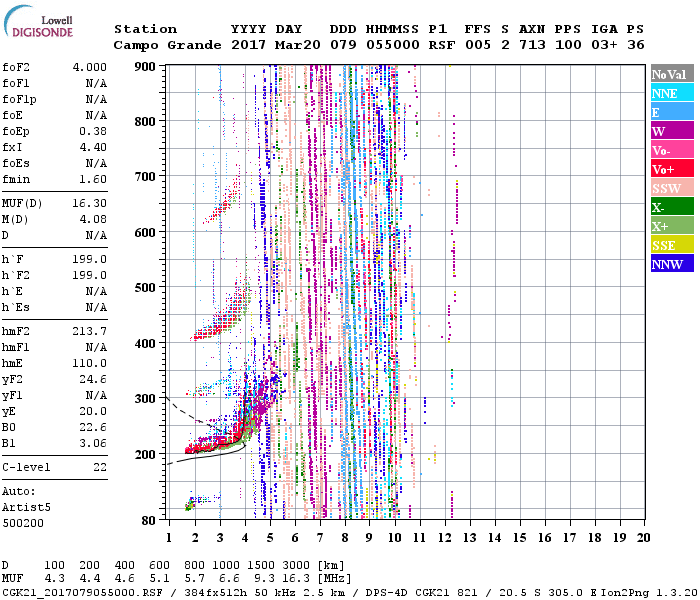Click the 900 km height axis label
Viewport: 700px width, 600px height.
coord(145,66)
